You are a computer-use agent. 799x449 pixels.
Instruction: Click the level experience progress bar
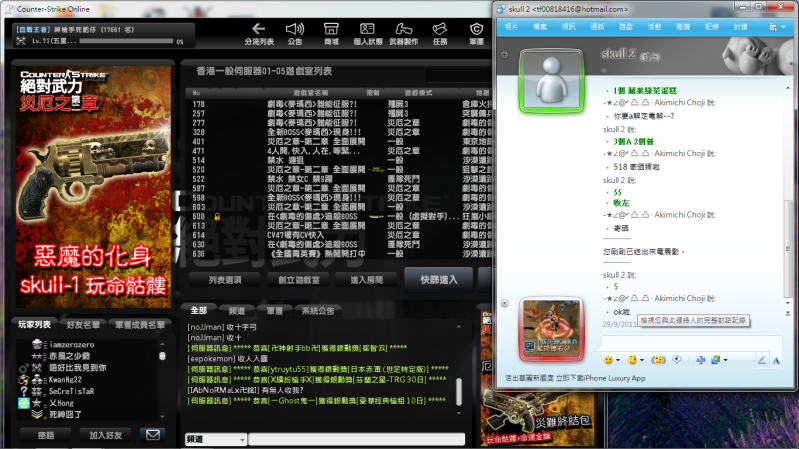pyautogui.click(x=126, y=41)
